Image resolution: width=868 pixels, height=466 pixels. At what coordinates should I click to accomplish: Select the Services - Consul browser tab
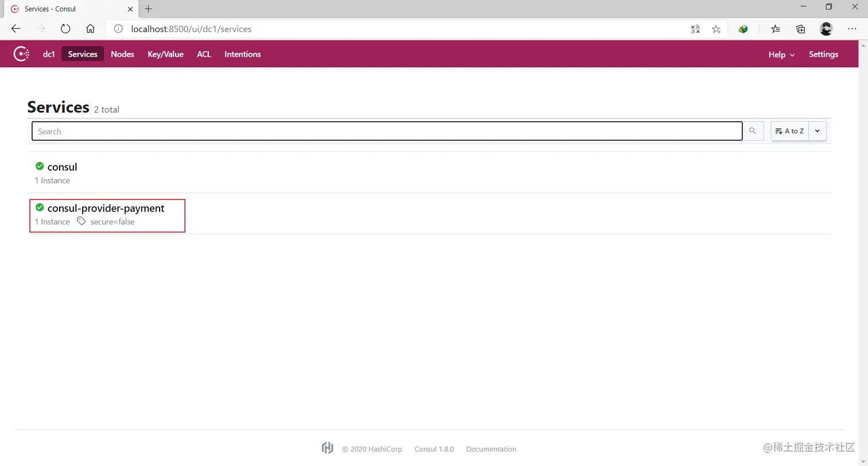[72, 9]
